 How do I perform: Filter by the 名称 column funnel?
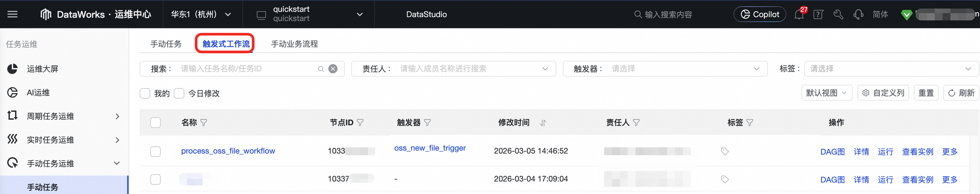click(x=204, y=122)
